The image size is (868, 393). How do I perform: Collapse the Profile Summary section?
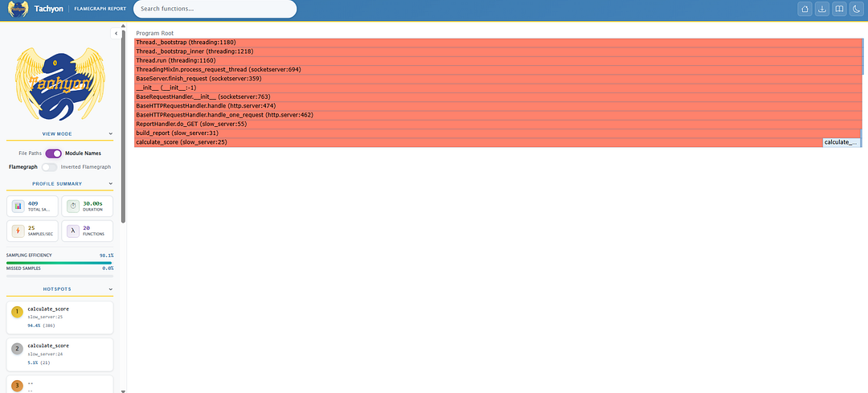[111, 184]
